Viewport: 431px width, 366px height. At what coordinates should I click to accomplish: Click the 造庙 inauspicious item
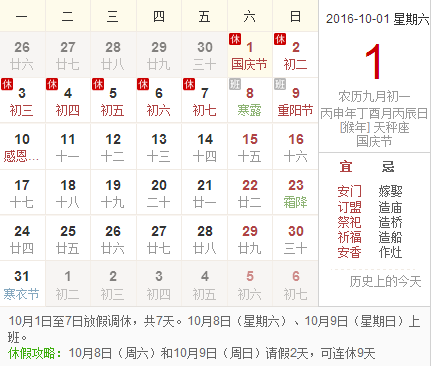coord(390,207)
